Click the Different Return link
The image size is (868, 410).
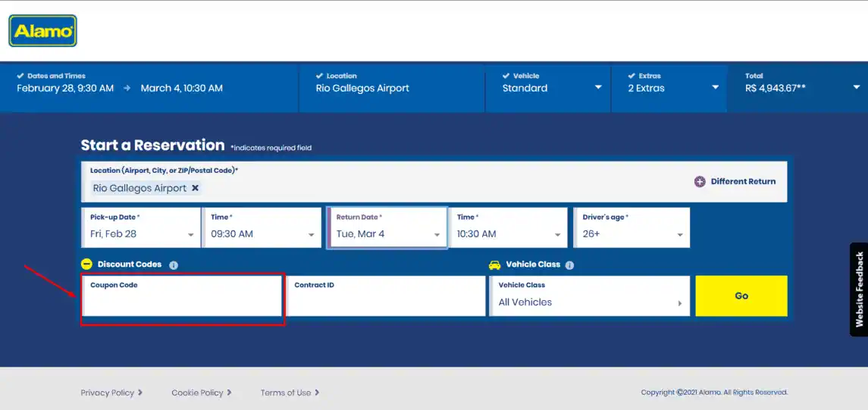coord(743,181)
